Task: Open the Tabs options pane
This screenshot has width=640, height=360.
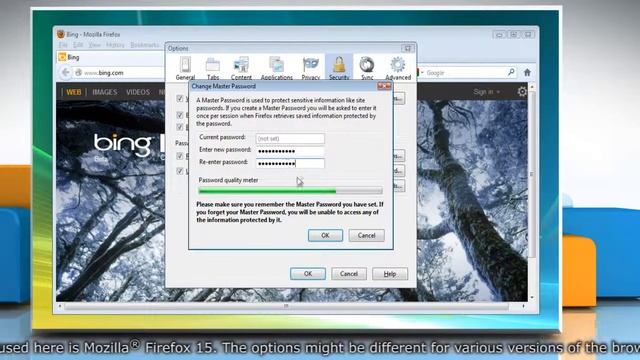Action: coord(213,68)
